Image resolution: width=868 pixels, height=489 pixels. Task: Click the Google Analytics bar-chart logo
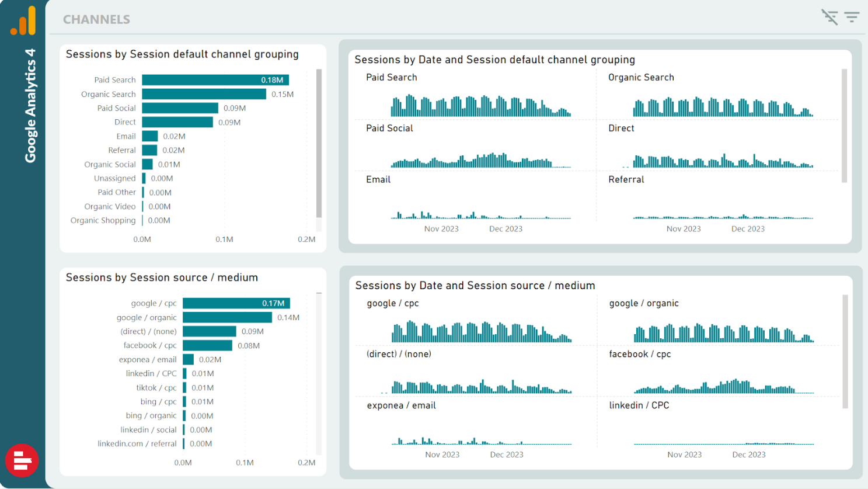tap(23, 21)
